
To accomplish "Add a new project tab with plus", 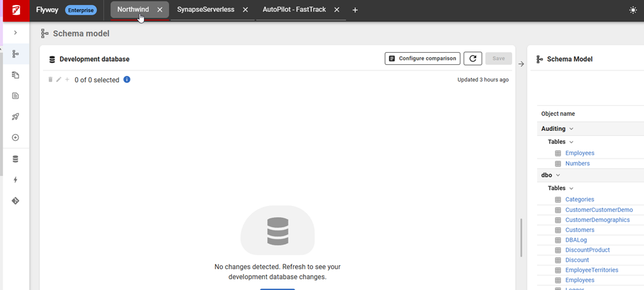I will point(355,10).
